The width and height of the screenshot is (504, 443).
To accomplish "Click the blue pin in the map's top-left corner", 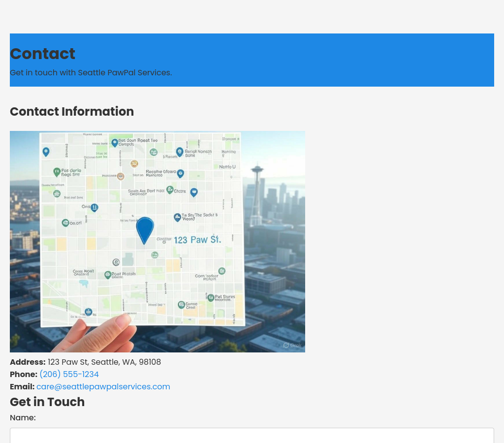I will [46, 152].
